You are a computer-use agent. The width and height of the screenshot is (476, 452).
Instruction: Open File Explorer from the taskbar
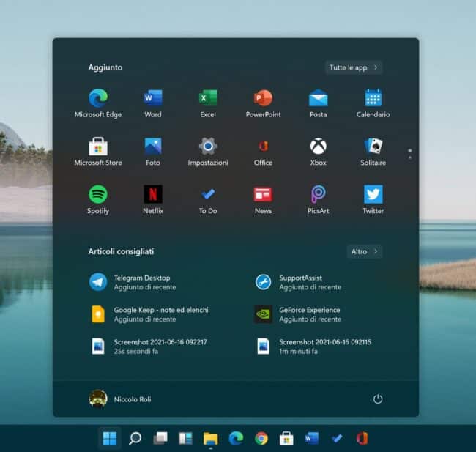click(x=211, y=438)
